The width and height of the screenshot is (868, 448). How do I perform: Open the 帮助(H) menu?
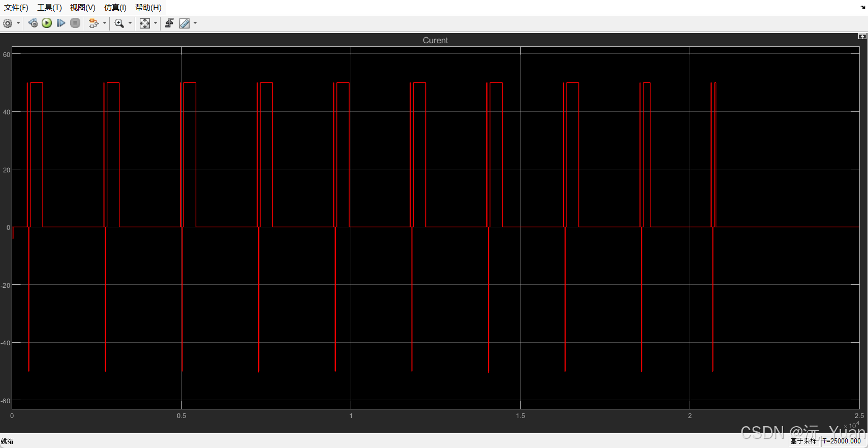148,7
